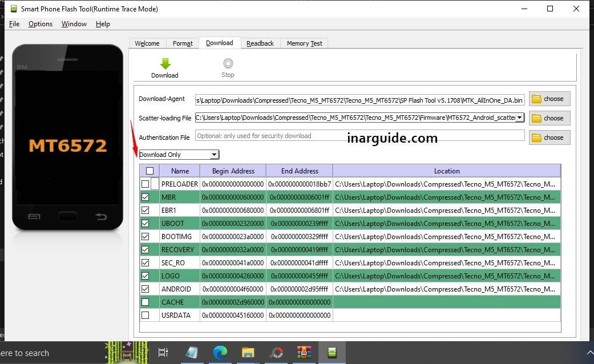Click the Authentication File input field
The width and height of the screenshot is (594, 364).
click(x=360, y=136)
